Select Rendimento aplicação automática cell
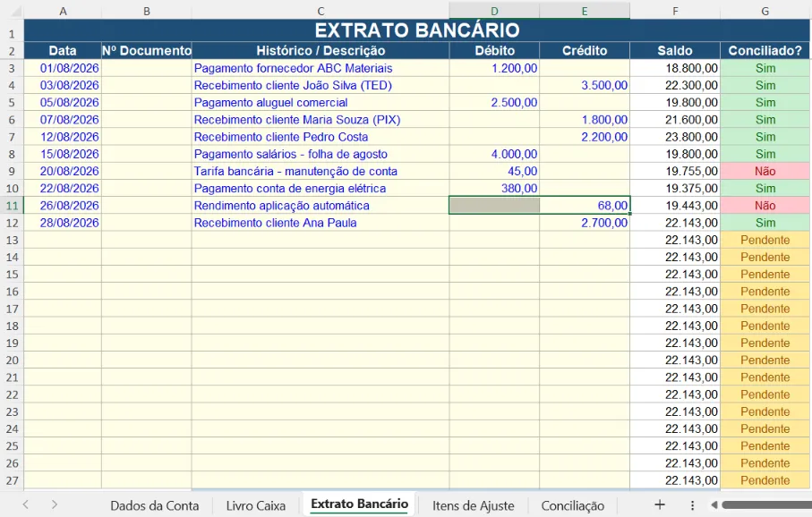Screen dimensions: 812x517 pos(321,206)
